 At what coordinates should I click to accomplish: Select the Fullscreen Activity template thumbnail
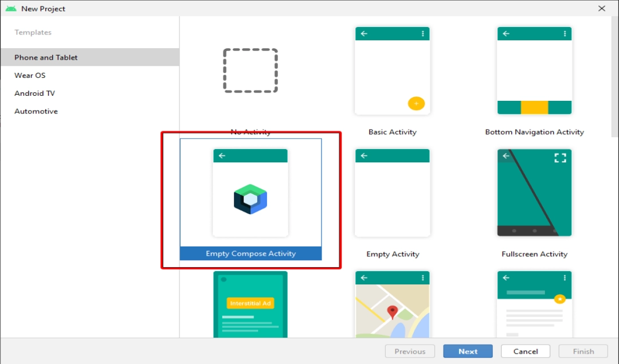[x=534, y=193]
